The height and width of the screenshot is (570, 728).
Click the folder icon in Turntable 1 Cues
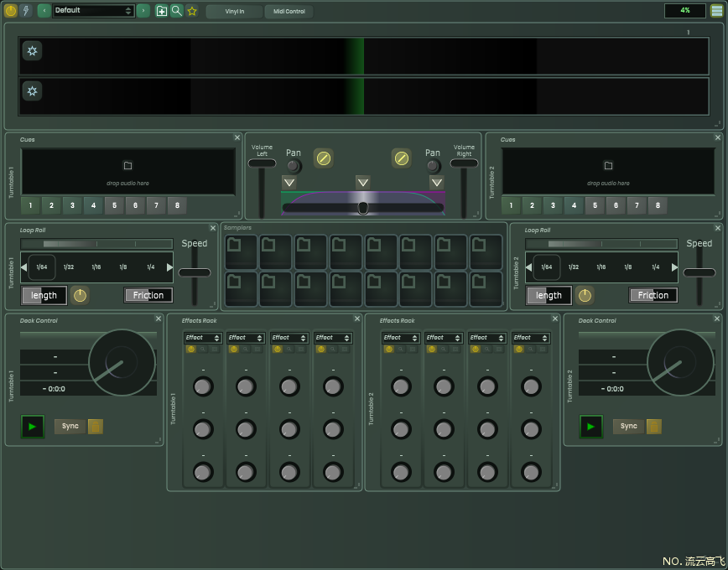(127, 166)
